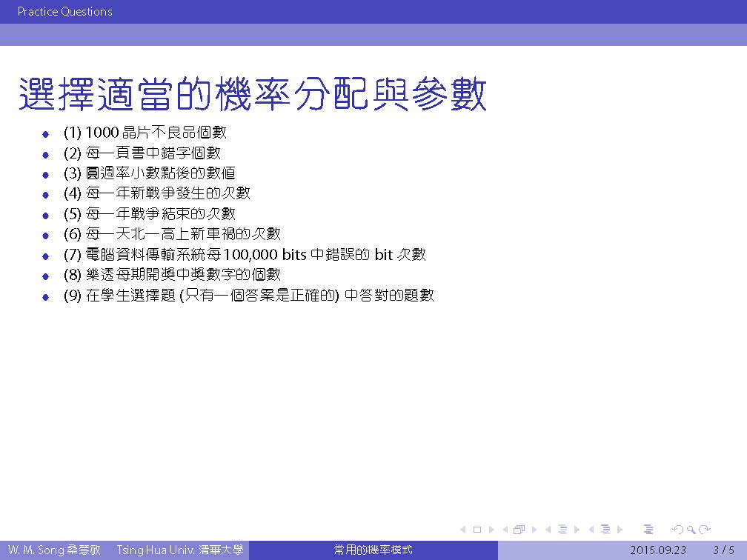Click the go forward curved arrow
The image size is (747, 560).
[705, 530]
